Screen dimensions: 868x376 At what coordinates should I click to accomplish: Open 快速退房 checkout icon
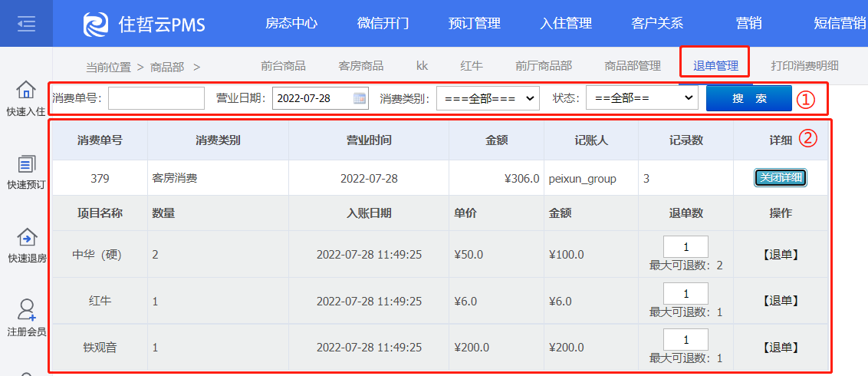26,238
